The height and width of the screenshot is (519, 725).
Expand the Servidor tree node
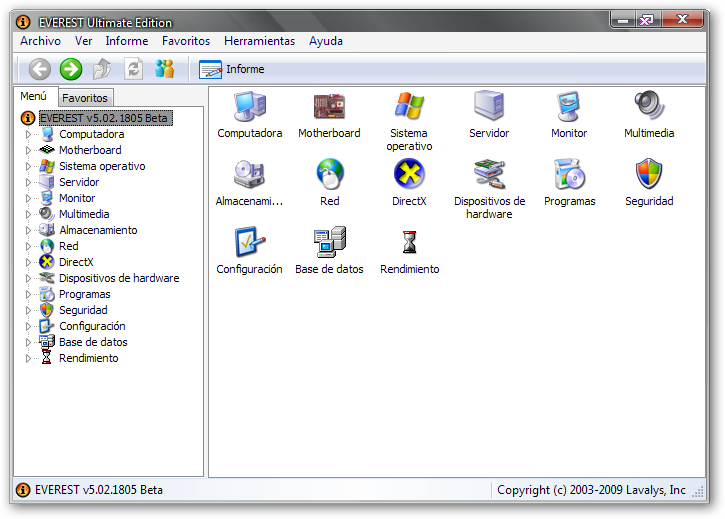click(28, 182)
